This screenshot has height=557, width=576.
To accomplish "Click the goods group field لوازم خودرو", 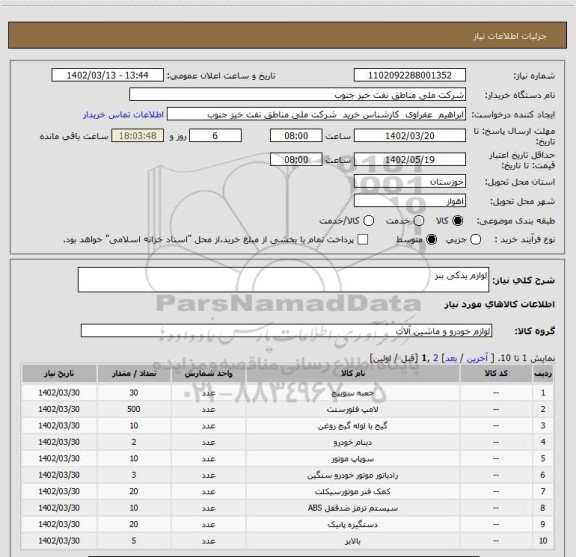I will point(286,331).
